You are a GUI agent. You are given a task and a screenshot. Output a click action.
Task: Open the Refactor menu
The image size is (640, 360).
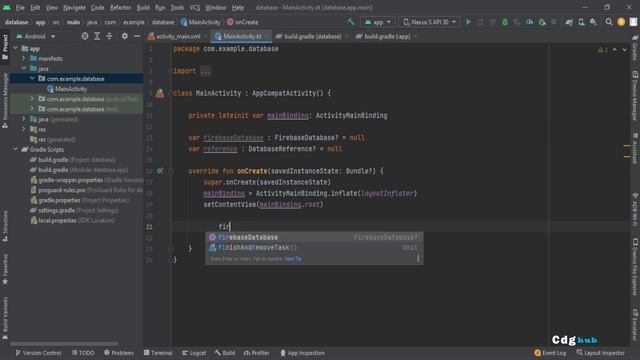click(x=120, y=7)
